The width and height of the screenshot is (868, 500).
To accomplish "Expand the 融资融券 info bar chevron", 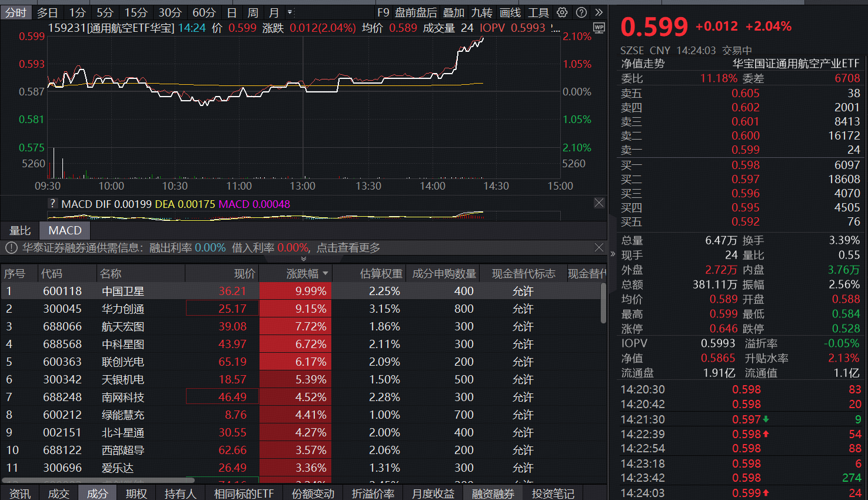I will click(x=303, y=258).
